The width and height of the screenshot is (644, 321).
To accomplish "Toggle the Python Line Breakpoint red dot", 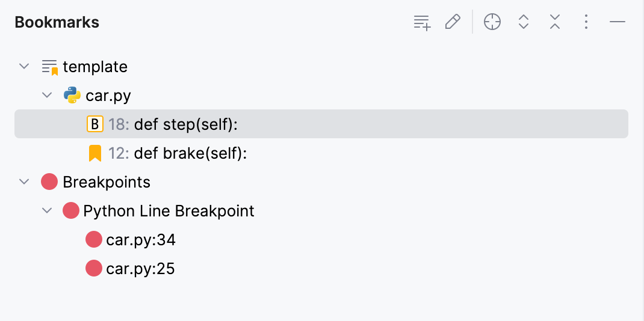I will tap(71, 211).
